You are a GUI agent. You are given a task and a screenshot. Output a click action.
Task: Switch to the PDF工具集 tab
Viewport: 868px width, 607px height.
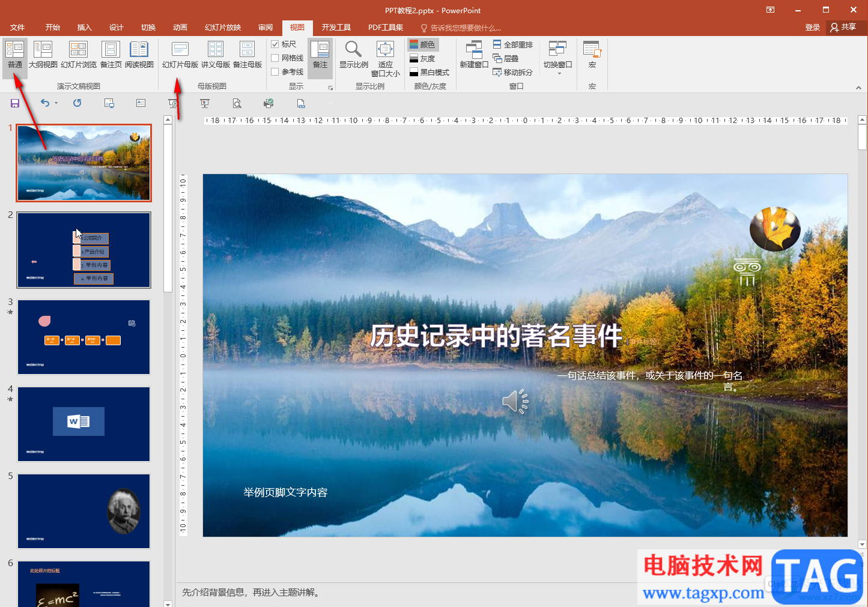point(386,28)
